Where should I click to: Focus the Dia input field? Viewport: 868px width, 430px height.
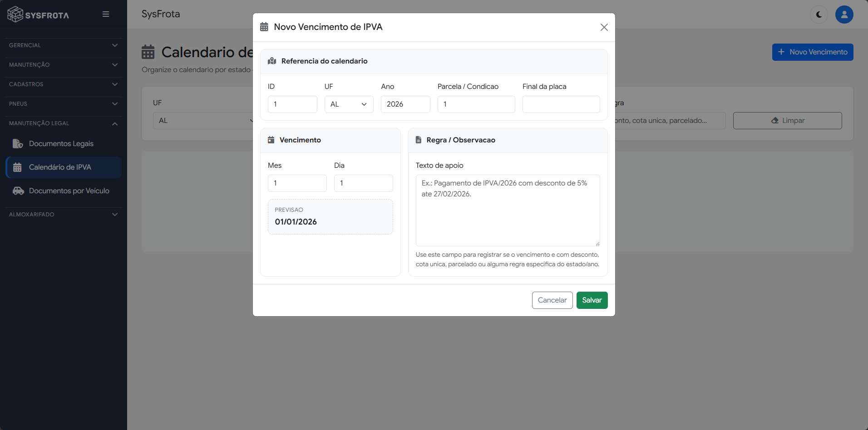coord(364,183)
